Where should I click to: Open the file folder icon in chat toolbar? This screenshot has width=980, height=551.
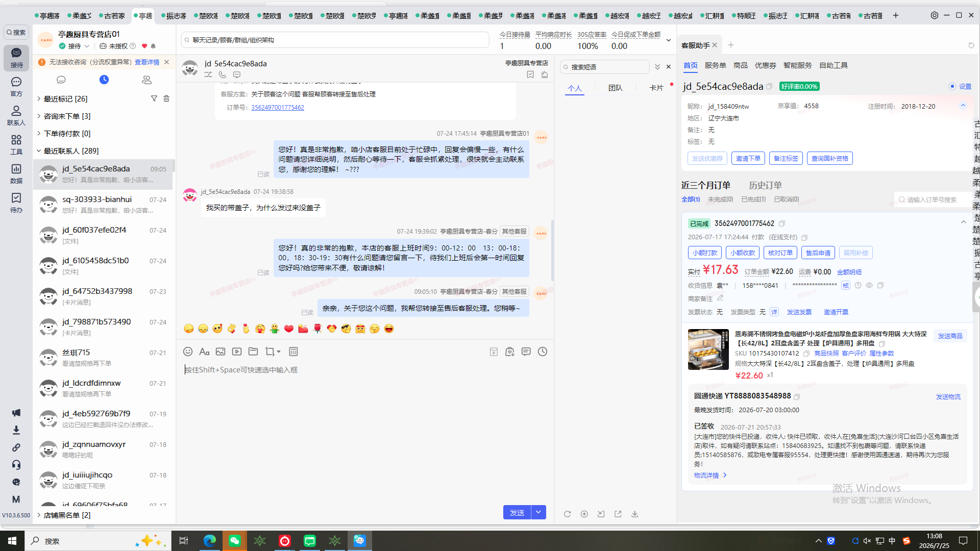(x=253, y=352)
